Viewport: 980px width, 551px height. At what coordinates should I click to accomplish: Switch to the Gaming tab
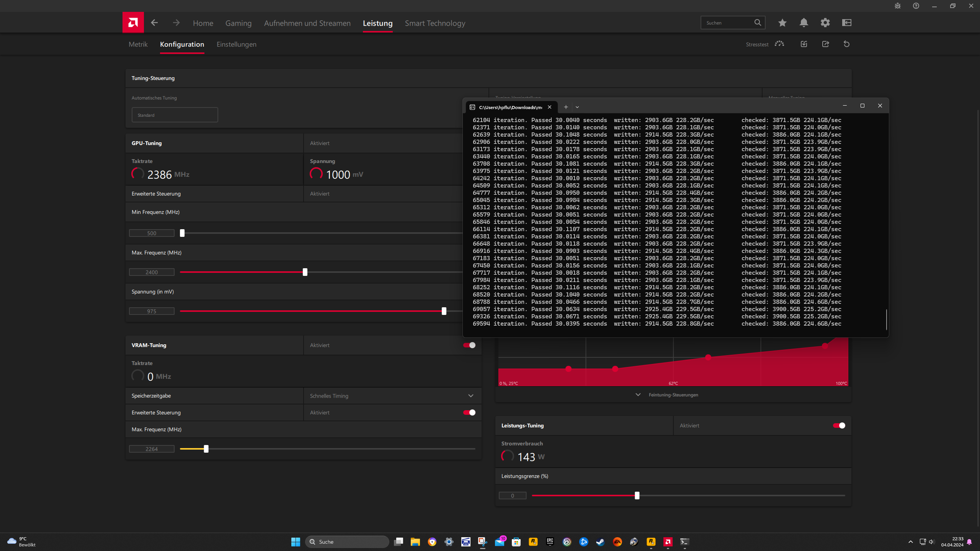pos(238,23)
